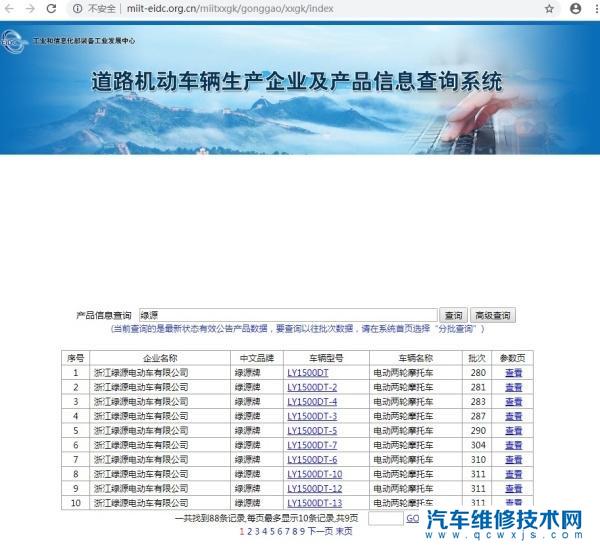Open vehicle model LY1500DT-5 link
600x551 pixels.
pos(312,431)
